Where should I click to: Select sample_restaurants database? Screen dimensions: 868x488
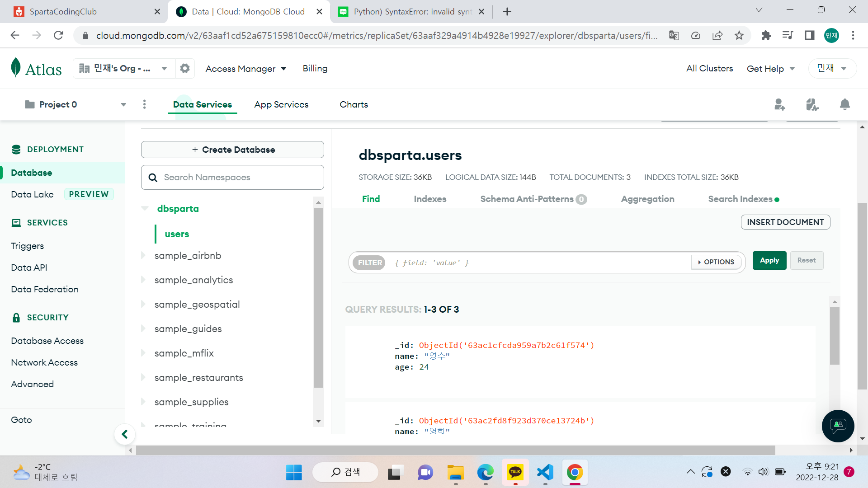click(199, 377)
